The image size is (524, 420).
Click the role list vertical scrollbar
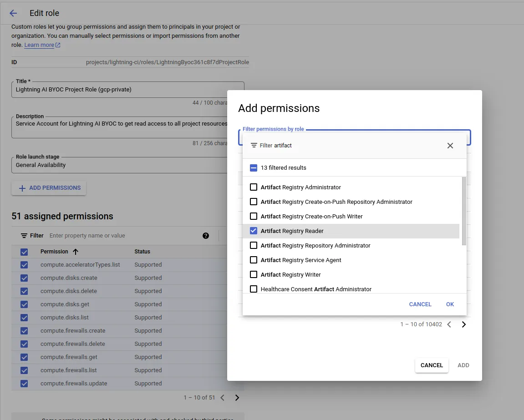coord(464,211)
